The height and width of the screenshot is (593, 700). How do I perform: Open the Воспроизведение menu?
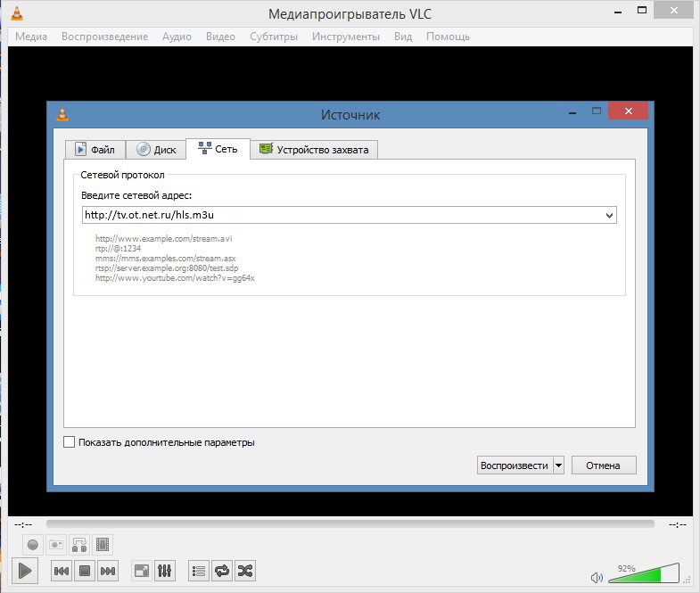click(105, 37)
